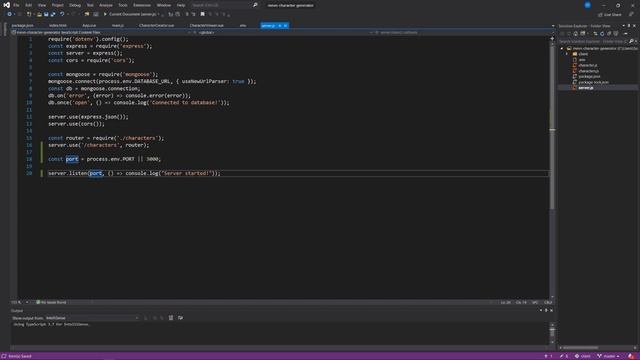This screenshot has height=360, width=640.
Task: Switch to the main.js tab
Action: (x=118, y=25)
